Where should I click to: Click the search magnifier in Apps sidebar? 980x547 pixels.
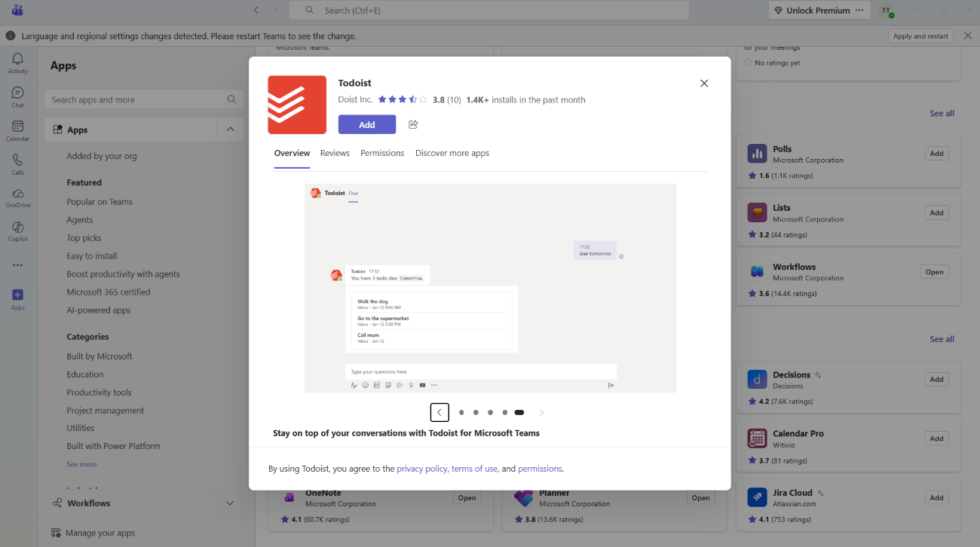click(x=232, y=99)
